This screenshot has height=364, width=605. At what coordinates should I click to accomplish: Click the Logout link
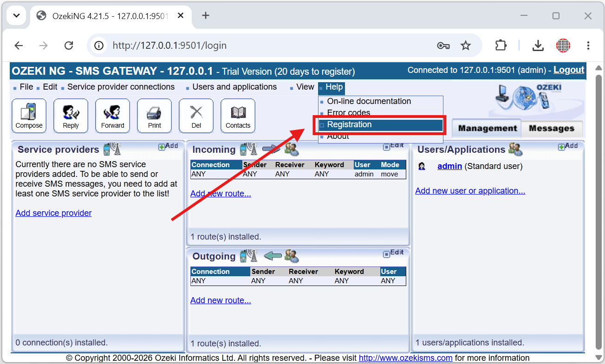[569, 70]
